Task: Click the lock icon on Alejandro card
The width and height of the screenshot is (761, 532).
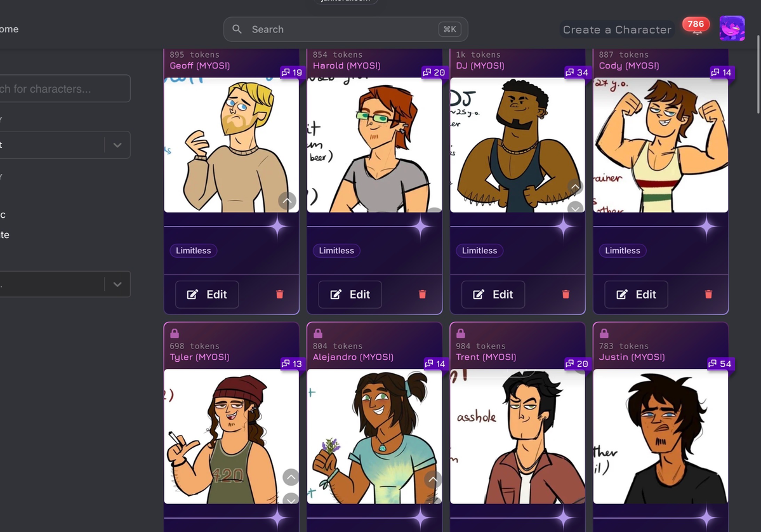Action: point(318,333)
